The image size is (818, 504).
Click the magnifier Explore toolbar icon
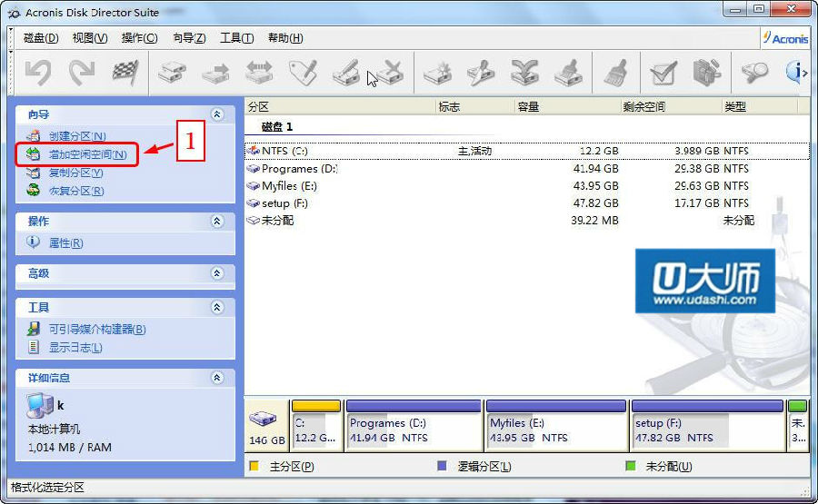[753, 73]
